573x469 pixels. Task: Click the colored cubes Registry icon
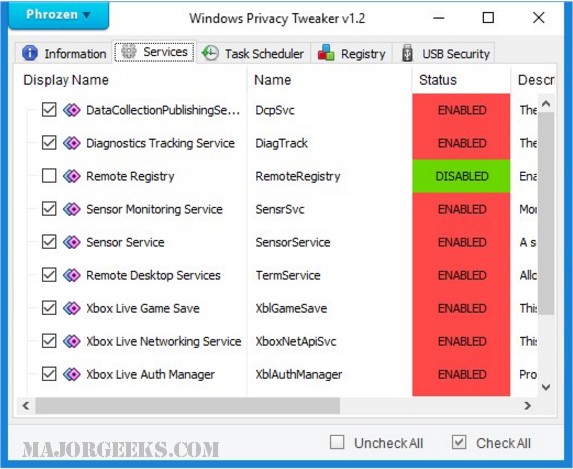point(326,53)
